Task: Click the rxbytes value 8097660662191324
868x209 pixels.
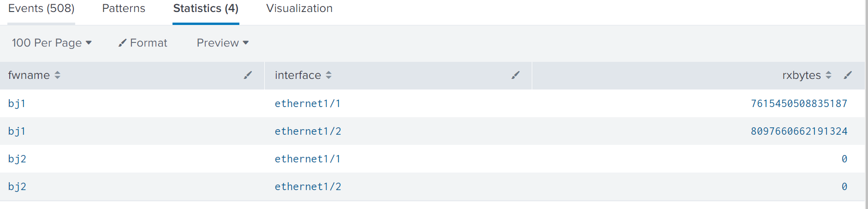Action: click(799, 131)
